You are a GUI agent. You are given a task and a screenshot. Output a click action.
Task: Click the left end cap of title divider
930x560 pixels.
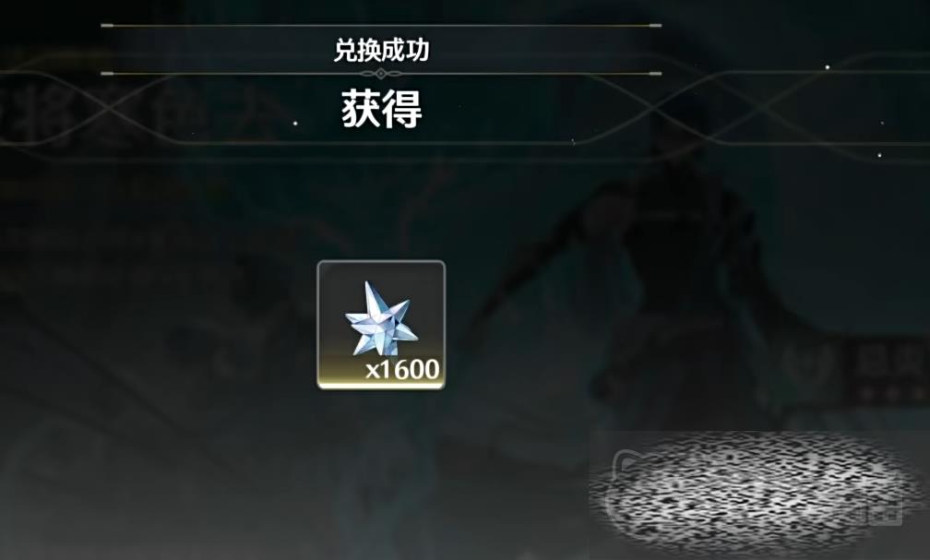tap(107, 74)
